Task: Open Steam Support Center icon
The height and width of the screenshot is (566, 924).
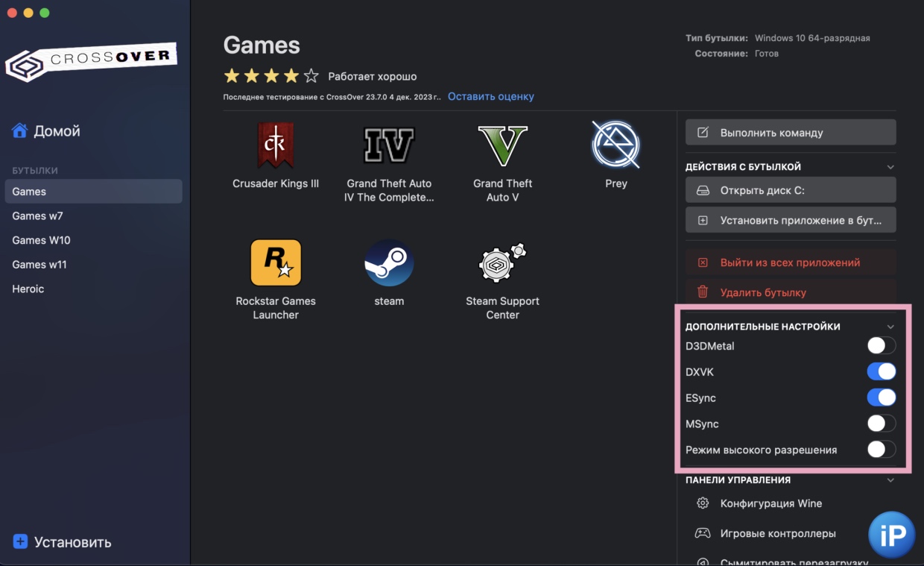Action: click(503, 262)
